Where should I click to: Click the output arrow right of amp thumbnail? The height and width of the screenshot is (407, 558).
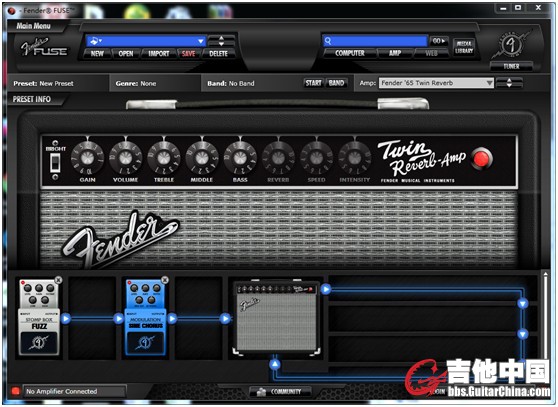pos(326,289)
